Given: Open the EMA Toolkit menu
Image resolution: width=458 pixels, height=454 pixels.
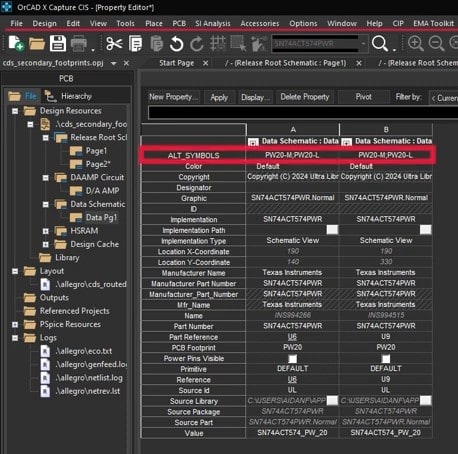Looking at the screenshot, I should pos(433,23).
